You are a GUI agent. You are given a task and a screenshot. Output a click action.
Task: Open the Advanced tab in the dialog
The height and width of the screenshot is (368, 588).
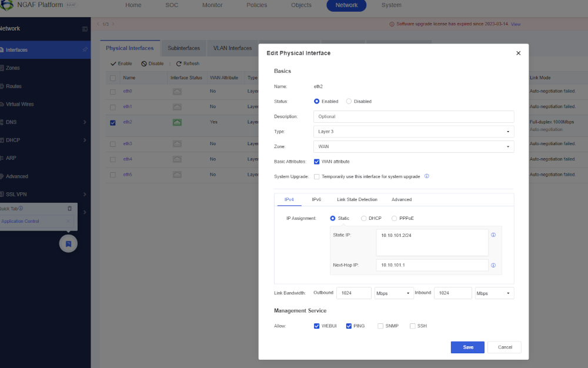point(401,199)
